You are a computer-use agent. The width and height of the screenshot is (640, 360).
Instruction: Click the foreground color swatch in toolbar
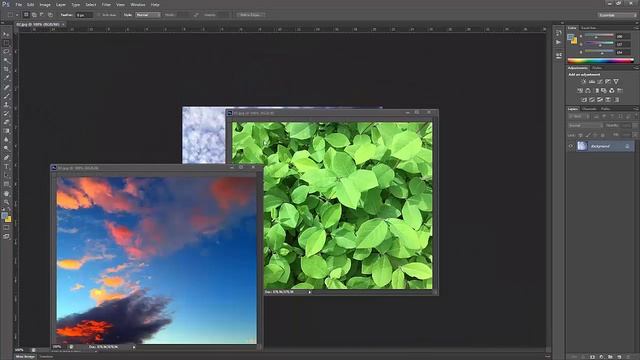[x=4, y=216]
